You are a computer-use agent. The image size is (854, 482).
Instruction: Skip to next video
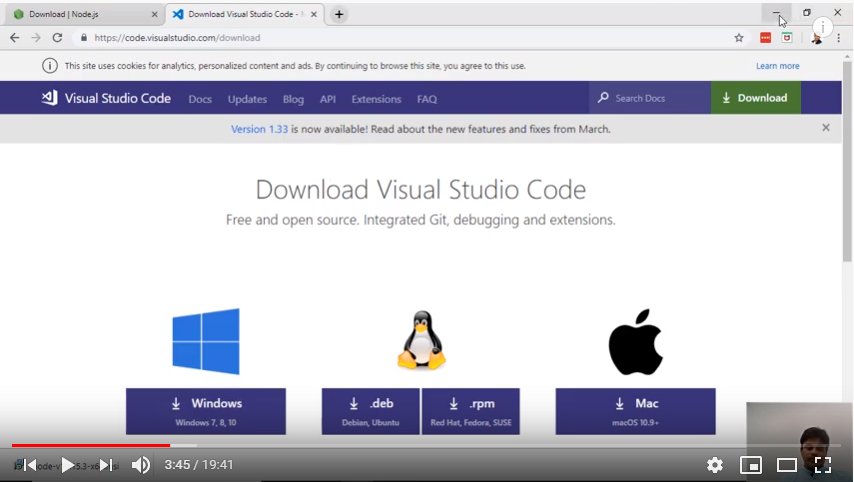coord(105,465)
